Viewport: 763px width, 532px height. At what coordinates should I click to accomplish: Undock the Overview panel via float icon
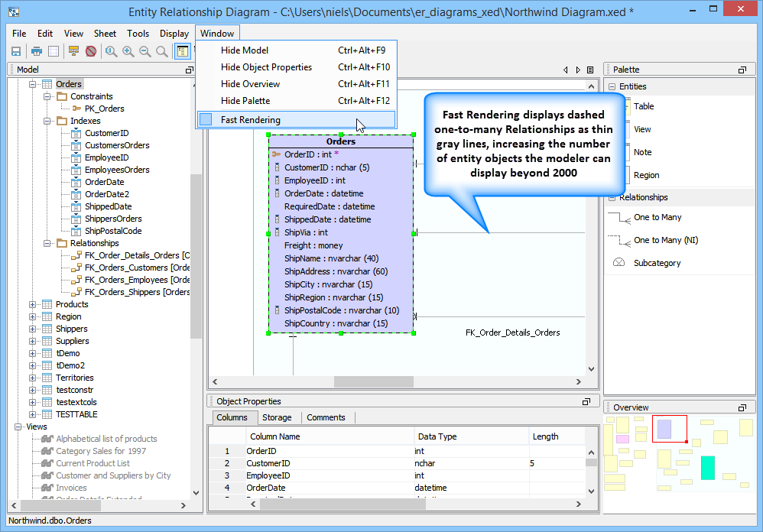point(742,408)
